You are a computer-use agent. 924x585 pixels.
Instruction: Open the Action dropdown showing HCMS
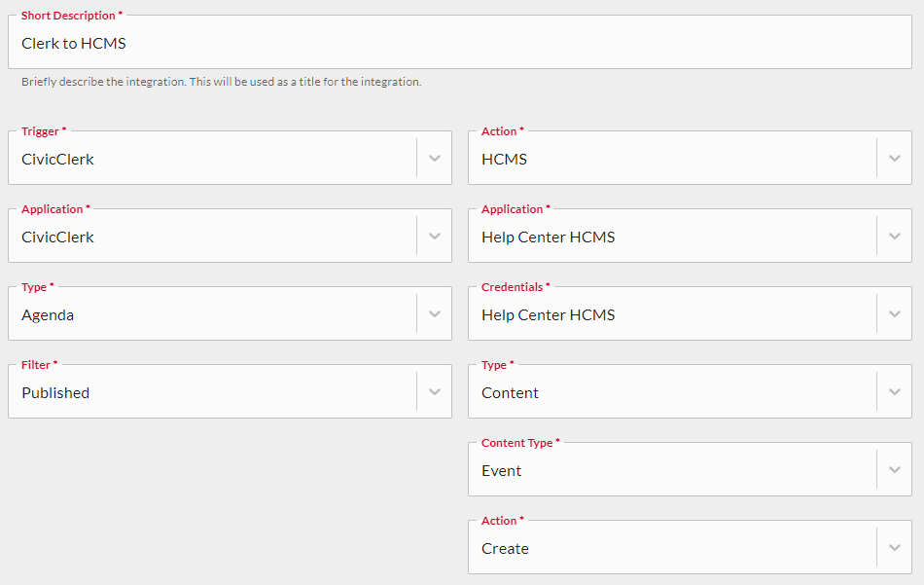[690, 158]
